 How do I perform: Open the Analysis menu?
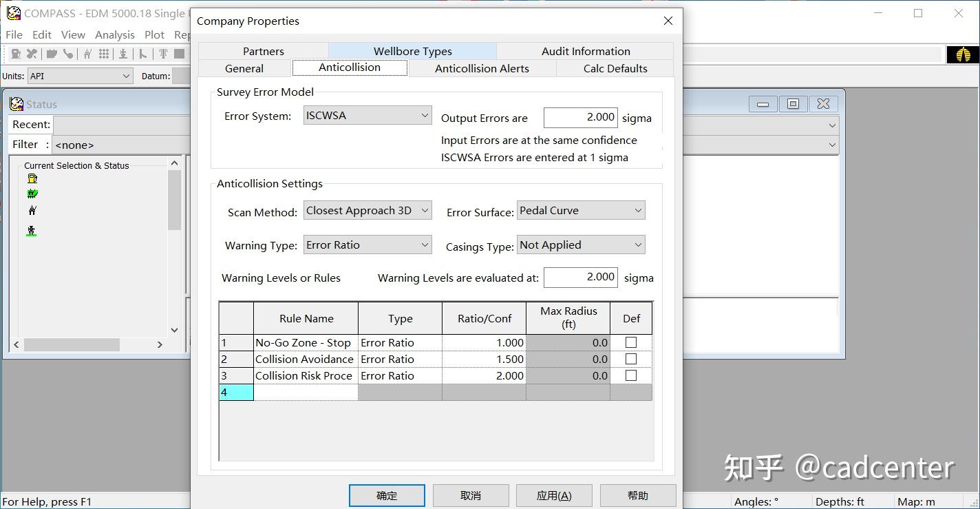point(115,34)
